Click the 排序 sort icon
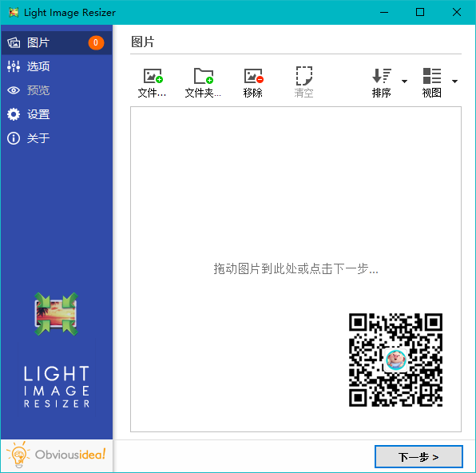This screenshot has height=473, width=476. (382, 76)
